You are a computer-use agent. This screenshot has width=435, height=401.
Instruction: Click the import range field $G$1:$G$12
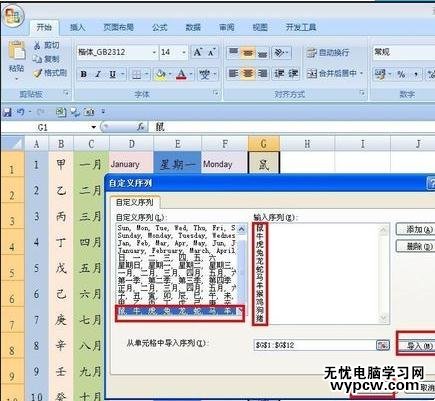(315, 345)
